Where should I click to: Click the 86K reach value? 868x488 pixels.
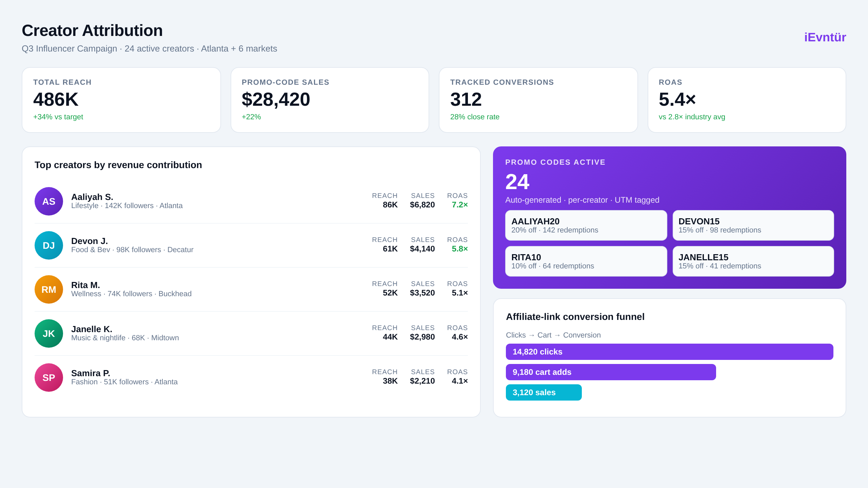coord(390,205)
